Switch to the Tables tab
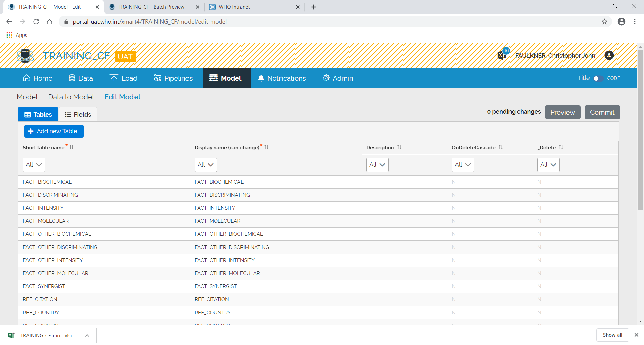644x345 pixels. tap(38, 114)
